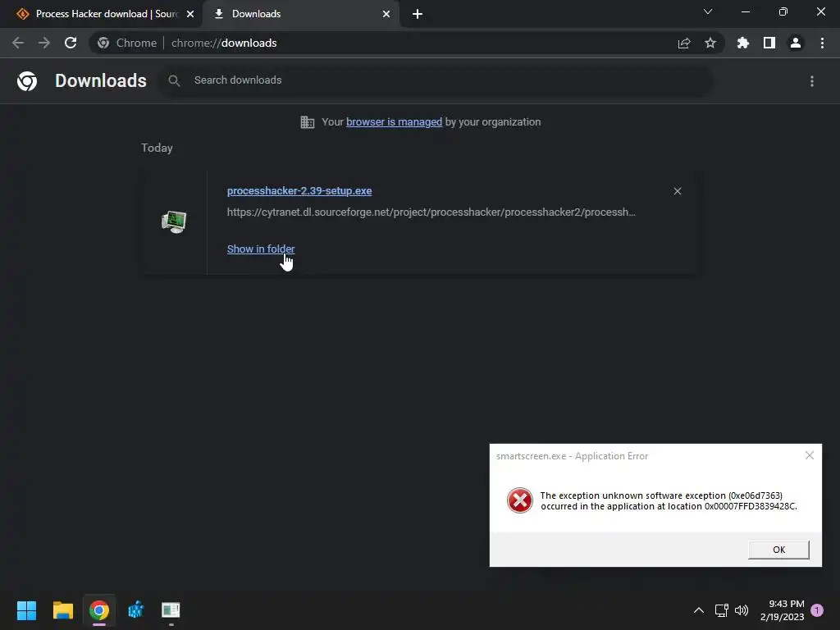Viewport: 840px width, 630px height.
Task: Click the network status tray icon
Action: [722, 610]
